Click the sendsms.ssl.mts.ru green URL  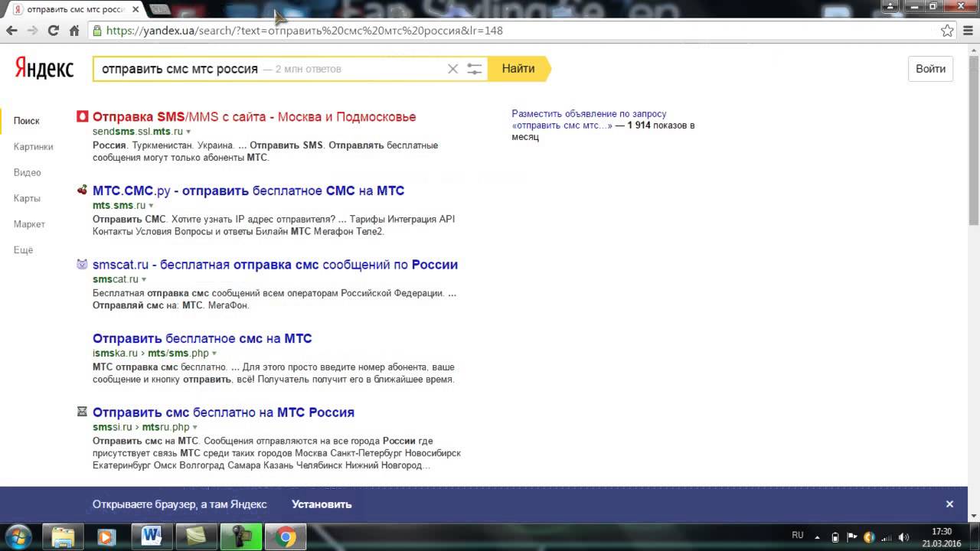click(x=138, y=132)
